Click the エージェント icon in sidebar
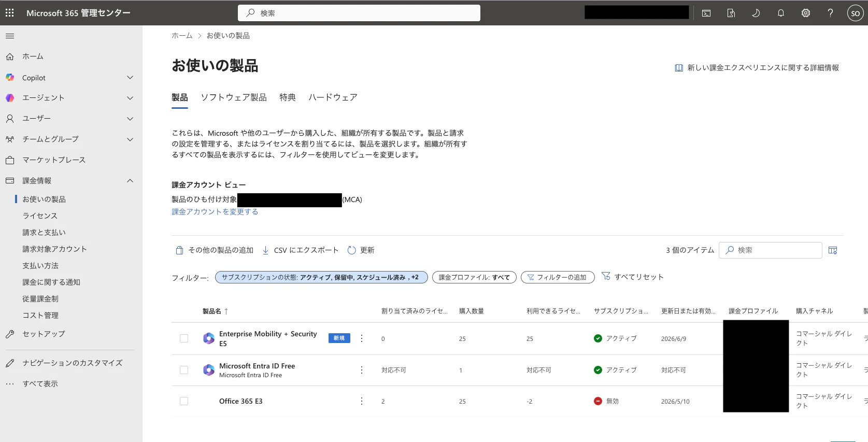 point(10,98)
